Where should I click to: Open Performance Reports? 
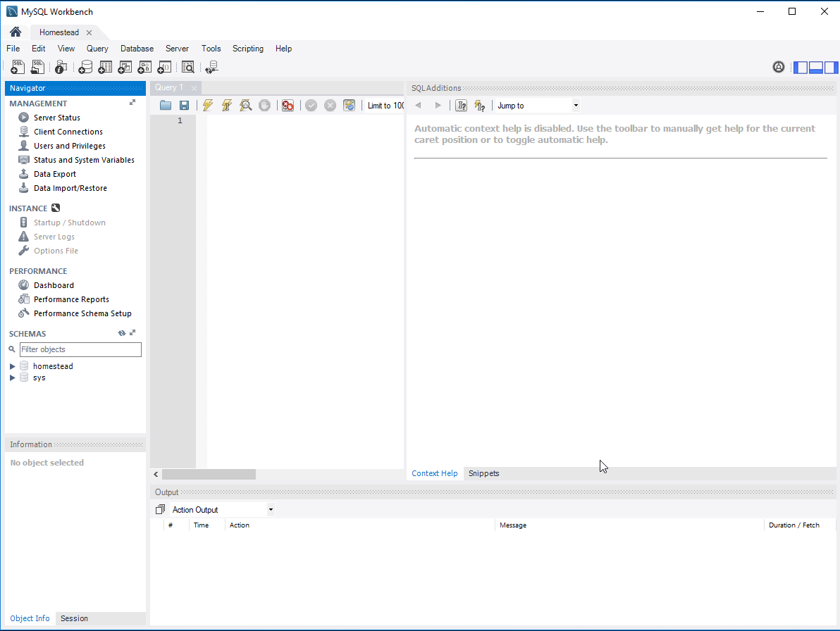point(71,299)
